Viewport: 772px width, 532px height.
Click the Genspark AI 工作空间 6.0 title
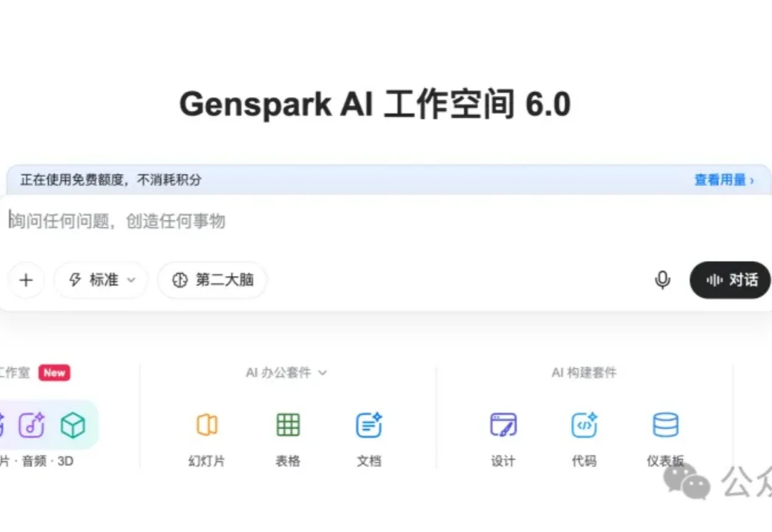(x=375, y=104)
